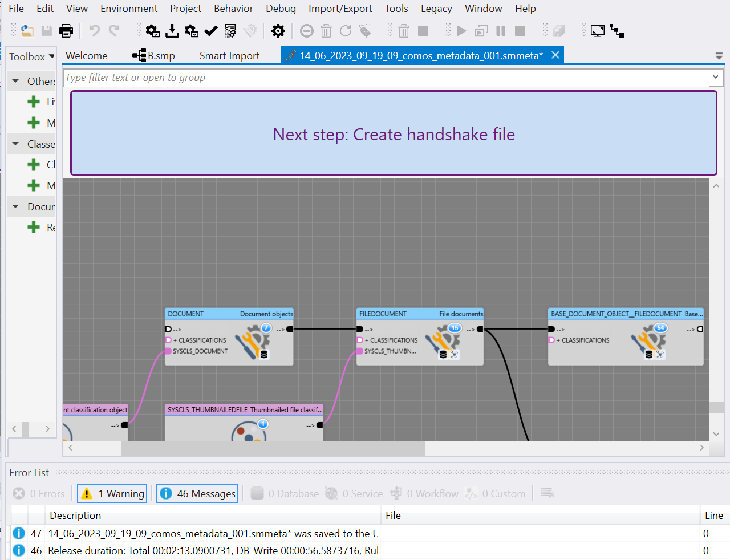This screenshot has width=730, height=560.
Task: Click the open folder toolbar icon
Action: [x=27, y=31]
